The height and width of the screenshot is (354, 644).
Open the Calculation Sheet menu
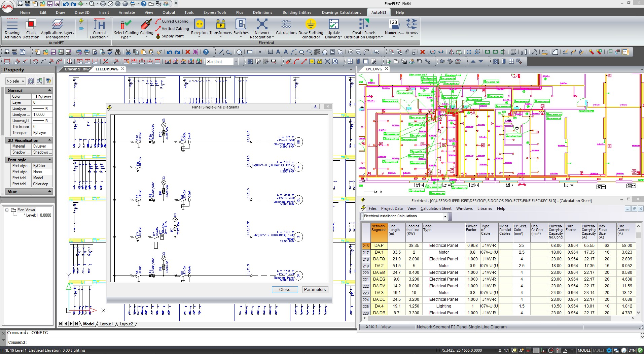point(436,208)
